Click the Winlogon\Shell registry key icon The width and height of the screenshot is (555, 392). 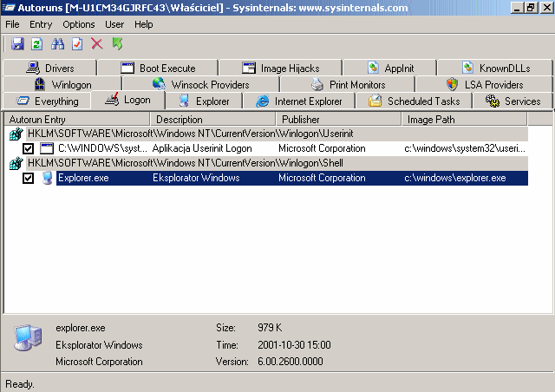coord(16,163)
